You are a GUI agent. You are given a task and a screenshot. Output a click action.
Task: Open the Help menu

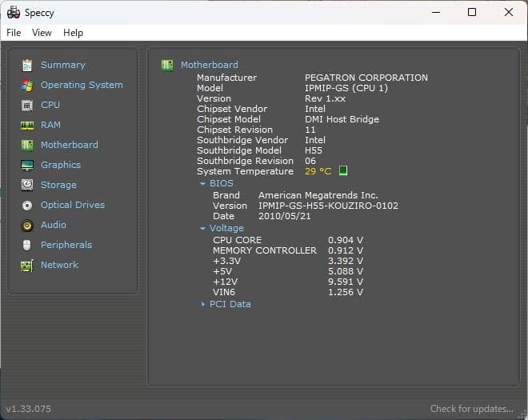(x=73, y=33)
